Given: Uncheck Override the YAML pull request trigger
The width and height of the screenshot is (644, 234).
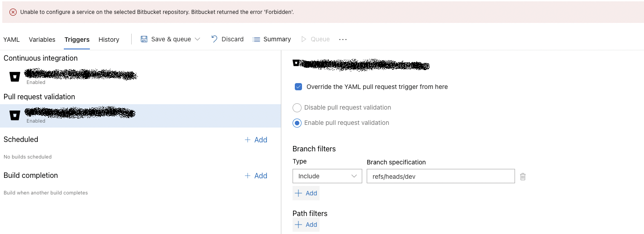Looking at the screenshot, I should coord(298,87).
